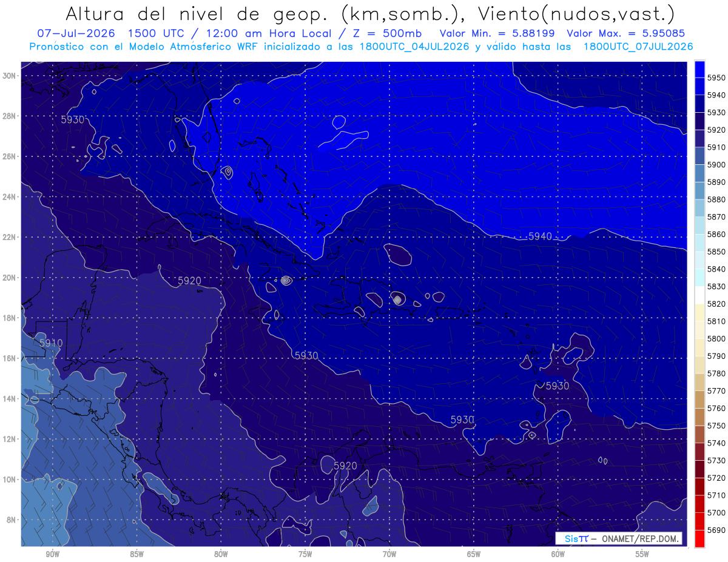Click the 28N latitude axis label

pyautogui.click(x=10, y=116)
